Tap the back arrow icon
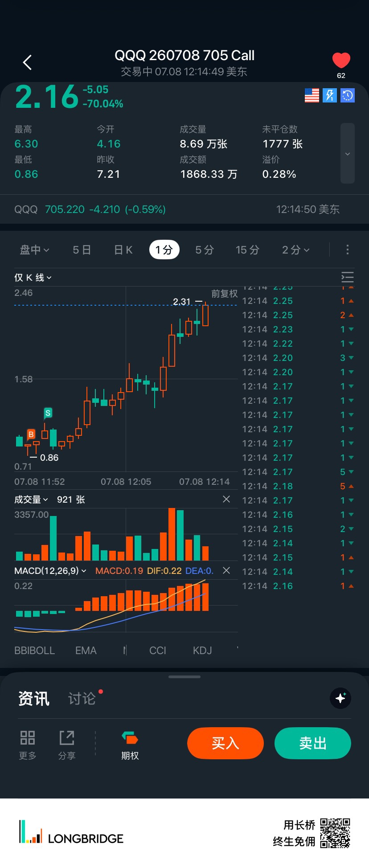Screen dimensions: 369x868 tap(27, 62)
